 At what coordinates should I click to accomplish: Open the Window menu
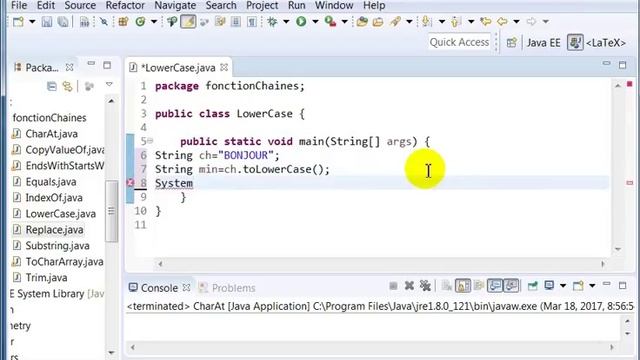tap(334, 6)
